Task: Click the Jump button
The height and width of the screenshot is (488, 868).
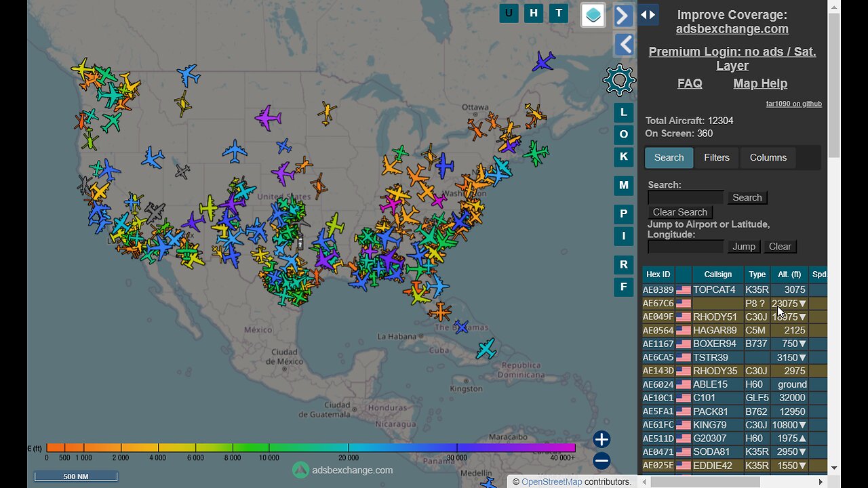Action: click(x=744, y=247)
